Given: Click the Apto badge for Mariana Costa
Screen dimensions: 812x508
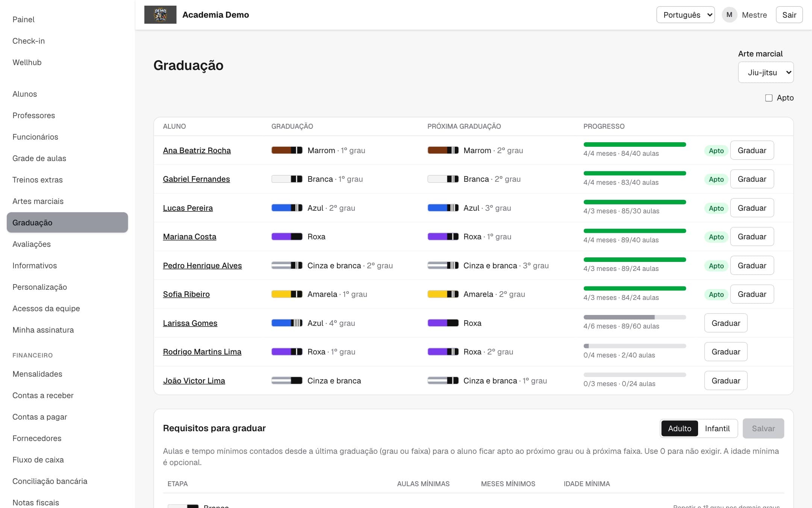Looking at the screenshot, I should click(716, 237).
